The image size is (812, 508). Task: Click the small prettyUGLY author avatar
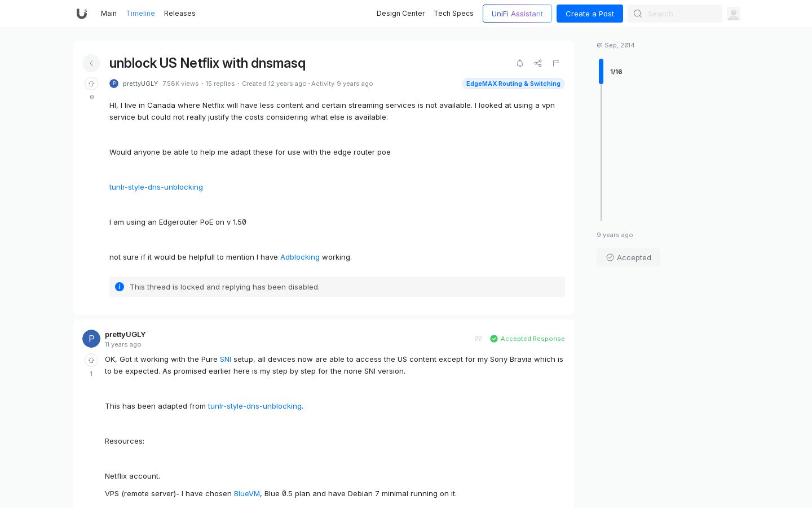coord(114,84)
